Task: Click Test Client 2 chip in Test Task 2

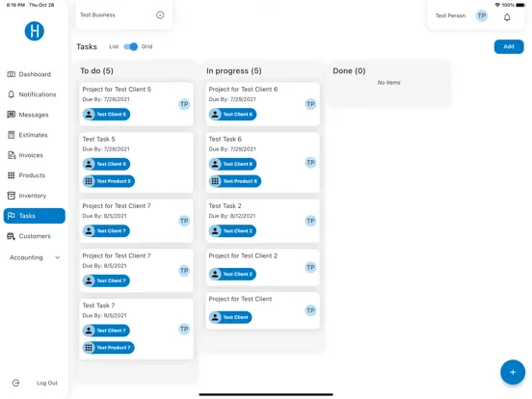Action: [x=232, y=231]
